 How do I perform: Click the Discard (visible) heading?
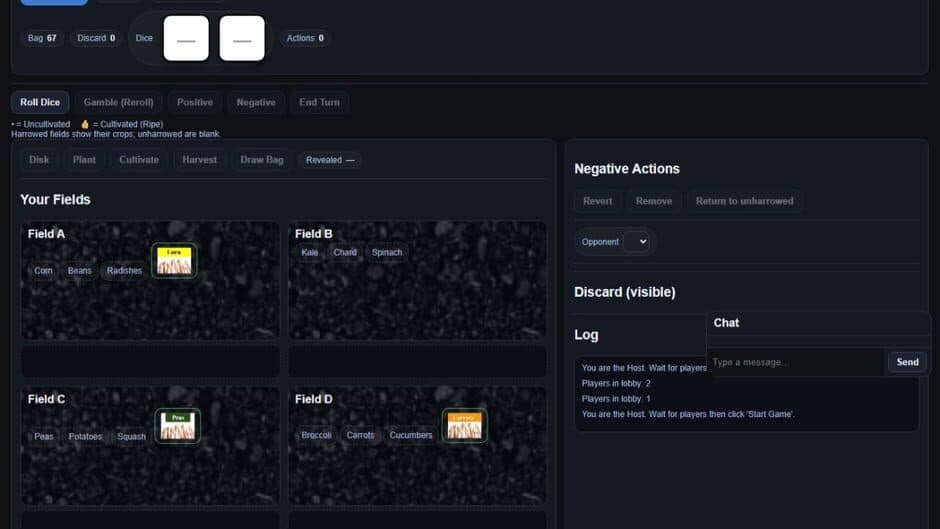[625, 292]
